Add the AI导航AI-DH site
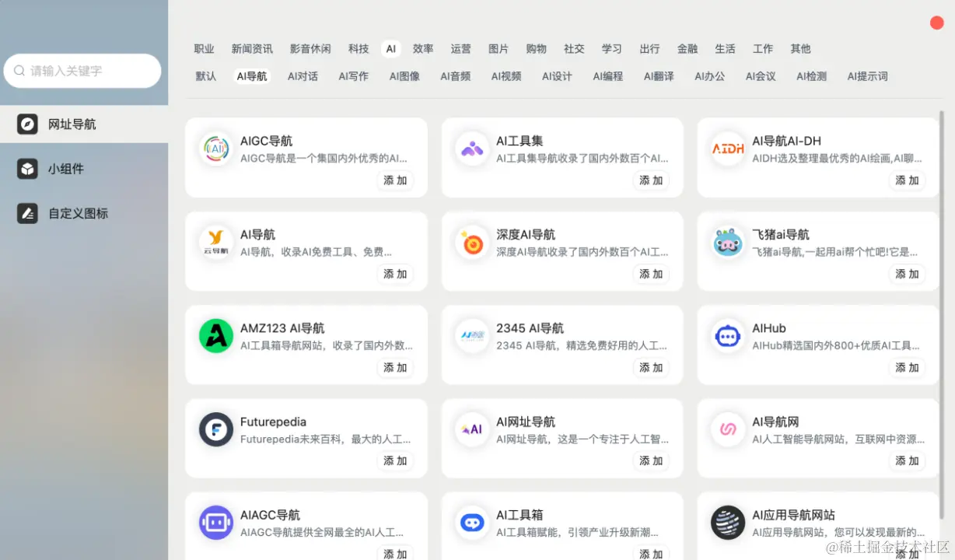The image size is (955, 560). pos(907,180)
